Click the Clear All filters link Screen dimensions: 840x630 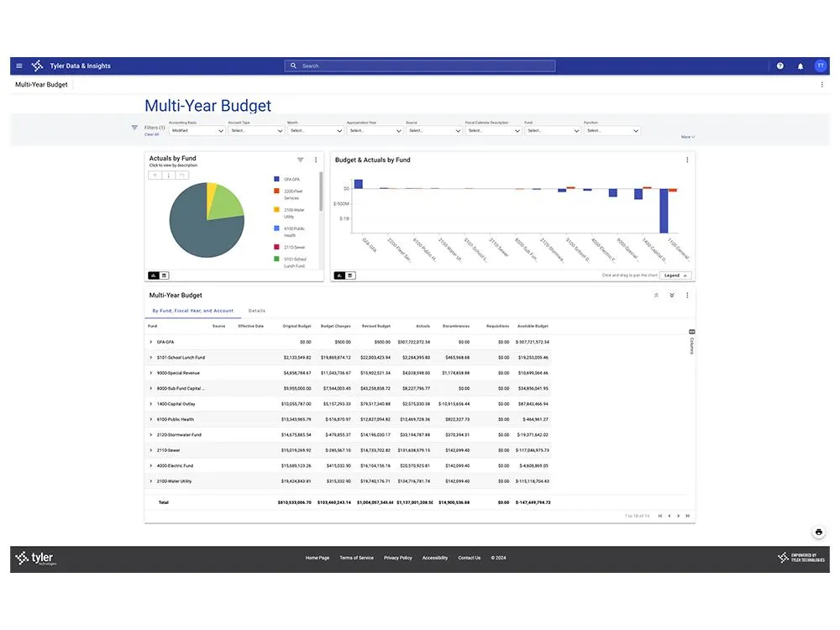151,134
